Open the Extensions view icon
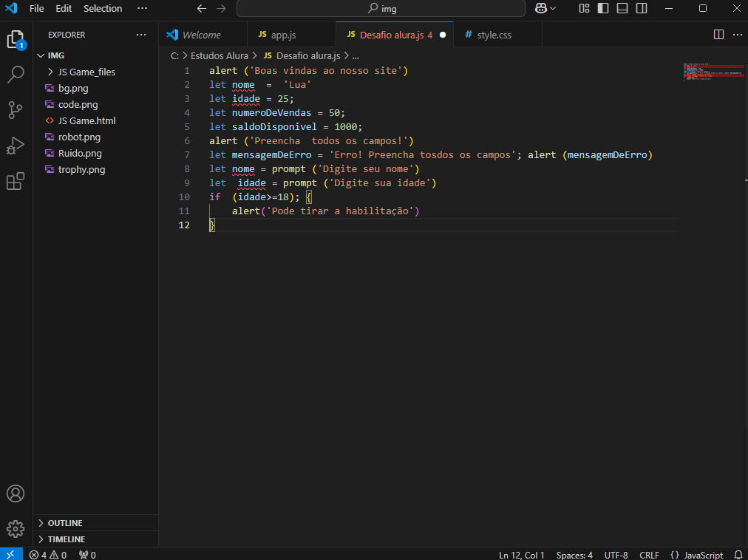Viewport: 748px width, 560px height. point(16,181)
